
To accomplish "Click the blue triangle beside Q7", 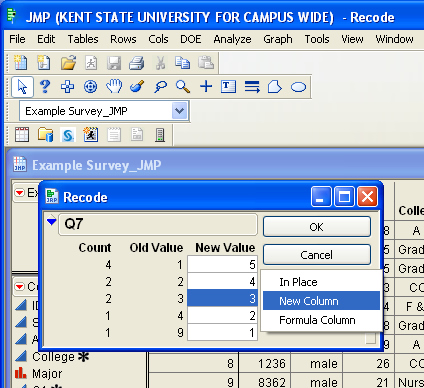I will [x=52, y=221].
